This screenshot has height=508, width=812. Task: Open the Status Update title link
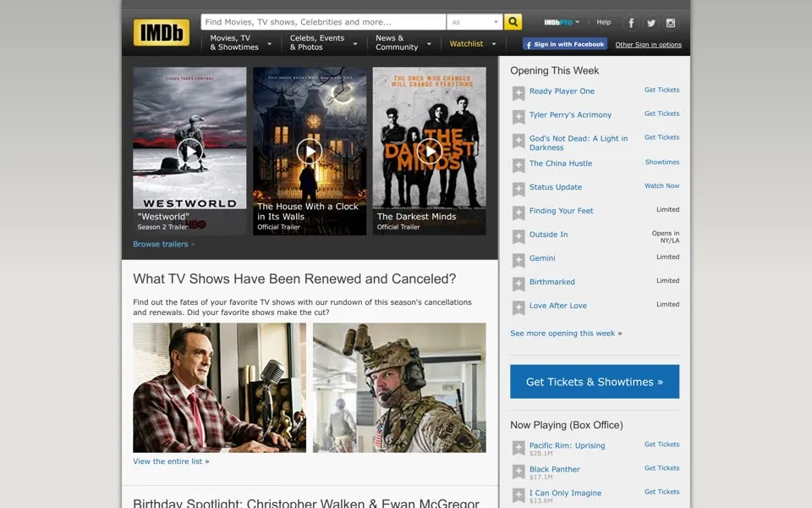[x=555, y=187]
